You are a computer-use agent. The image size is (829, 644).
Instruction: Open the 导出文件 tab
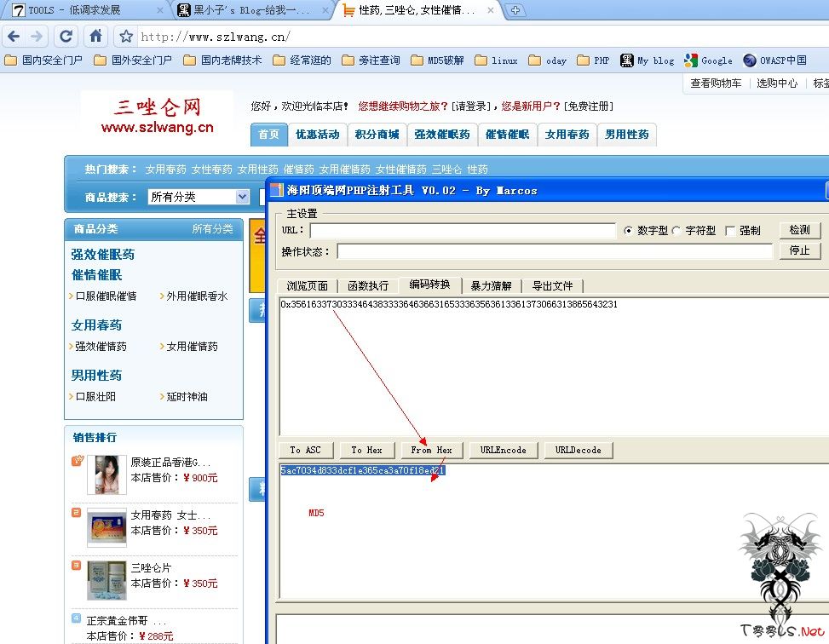tap(552, 286)
